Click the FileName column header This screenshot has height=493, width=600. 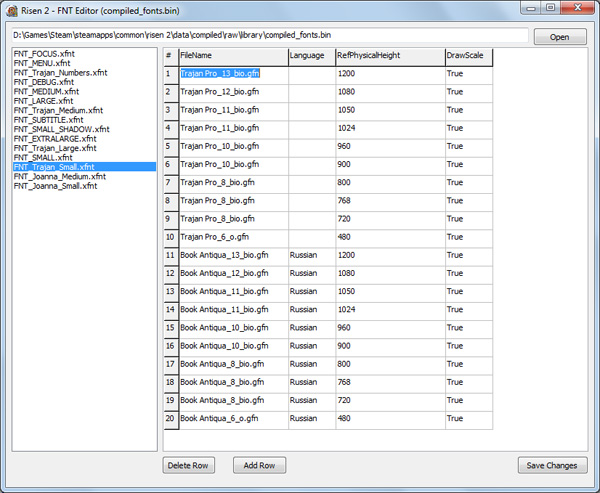pyautogui.click(x=233, y=57)
